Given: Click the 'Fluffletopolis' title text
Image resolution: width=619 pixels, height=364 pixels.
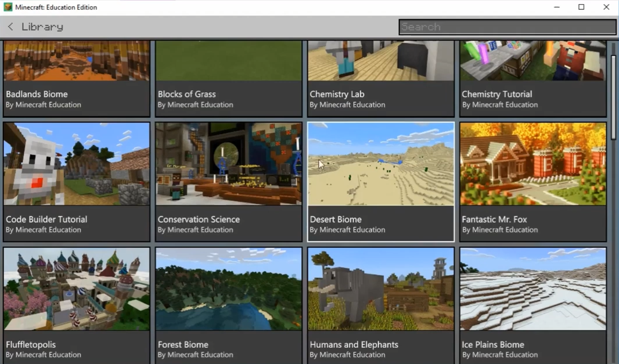Looking at the screenshot, I should coord(31,345).
